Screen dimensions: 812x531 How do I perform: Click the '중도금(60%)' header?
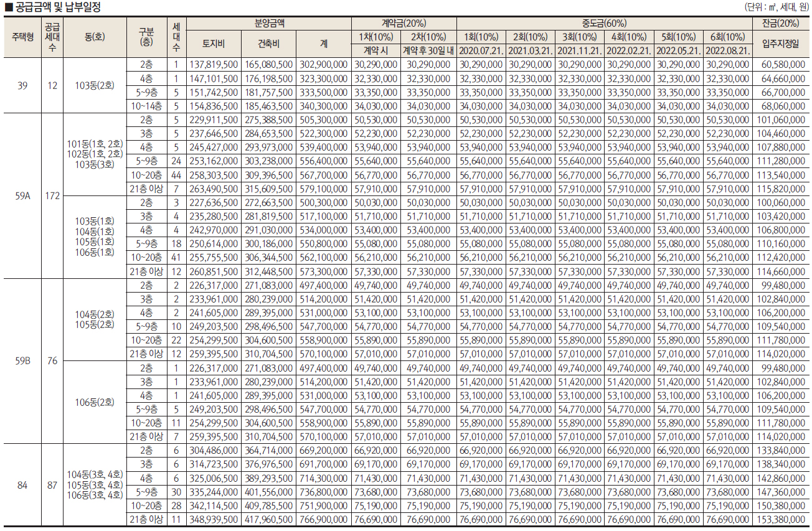pos(603,22)
